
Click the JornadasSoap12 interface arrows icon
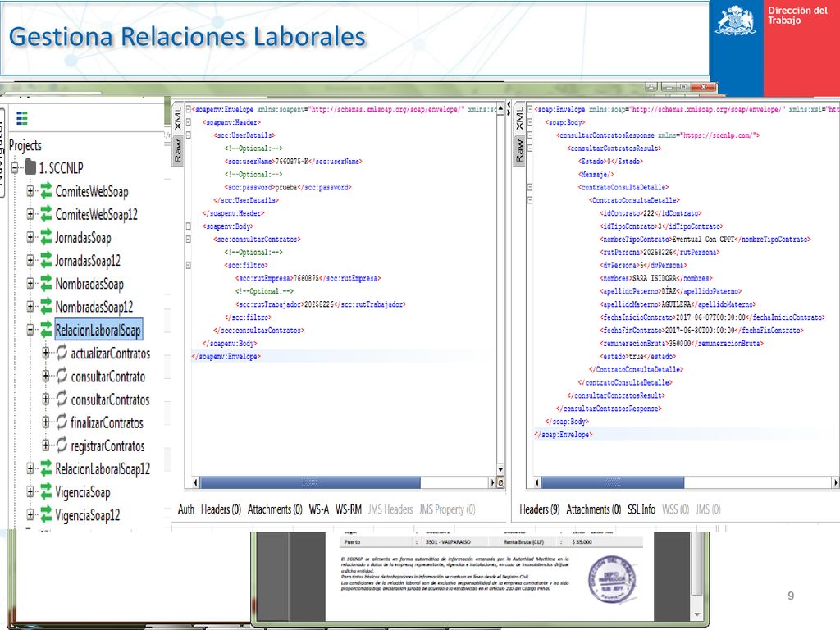click(47, 260)
